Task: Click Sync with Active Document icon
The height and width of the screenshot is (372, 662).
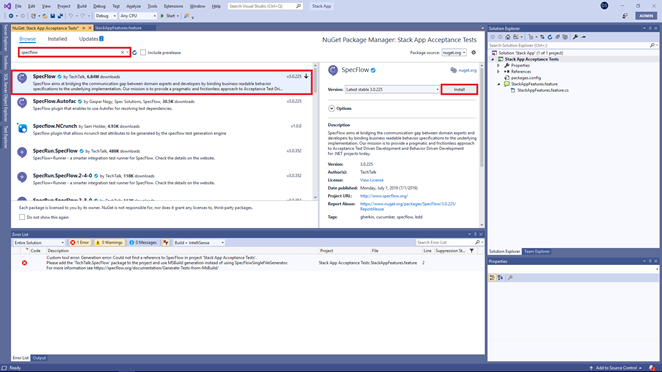Action: 543,37
